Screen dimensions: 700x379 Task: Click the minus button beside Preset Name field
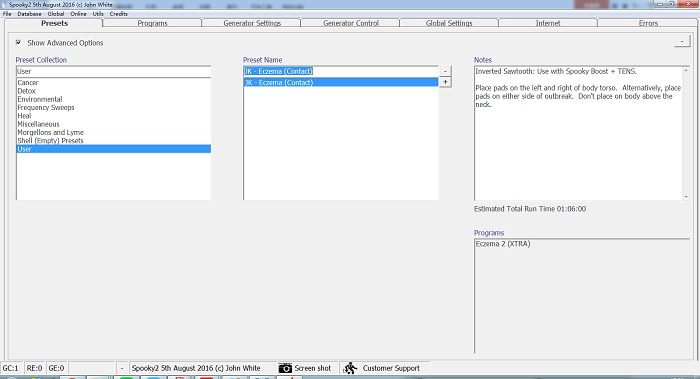coord(445,71)
